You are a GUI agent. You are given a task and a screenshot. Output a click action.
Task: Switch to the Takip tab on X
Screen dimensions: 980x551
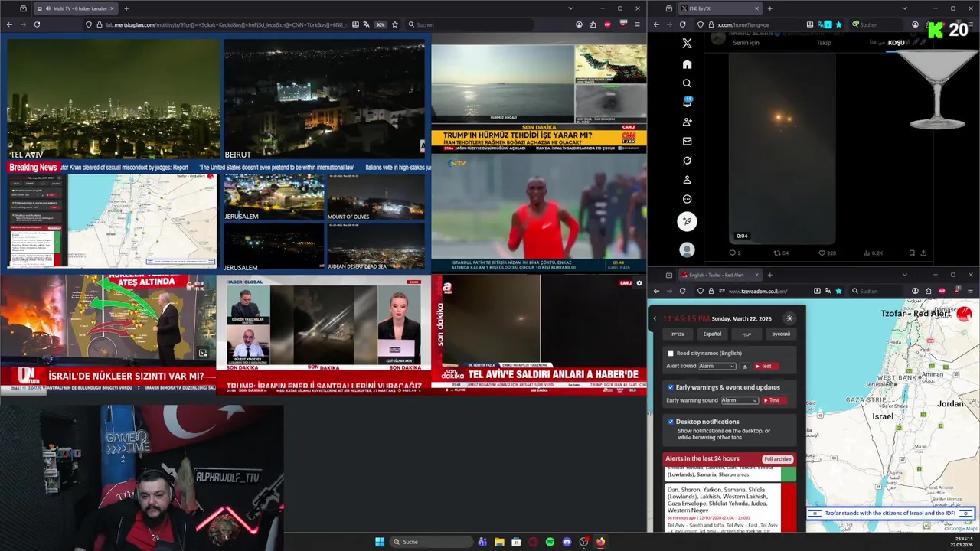(x=824, y=43)
